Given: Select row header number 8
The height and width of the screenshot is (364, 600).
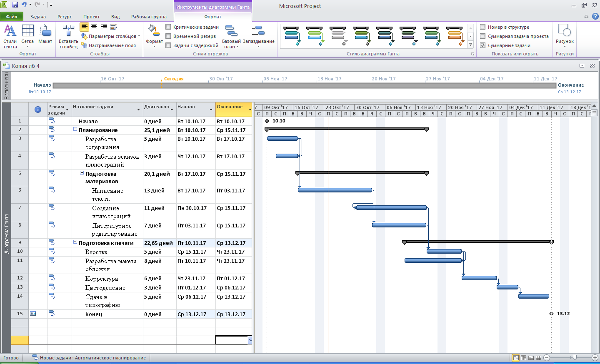Looking at the screenshot, I should point(20,229).
